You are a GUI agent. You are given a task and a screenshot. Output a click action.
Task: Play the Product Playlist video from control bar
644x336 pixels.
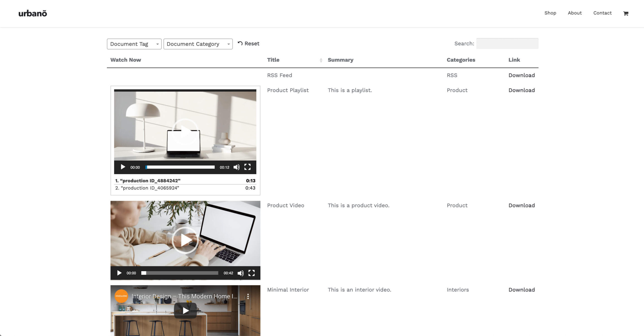pyautogui.click(x=123, y=167)
